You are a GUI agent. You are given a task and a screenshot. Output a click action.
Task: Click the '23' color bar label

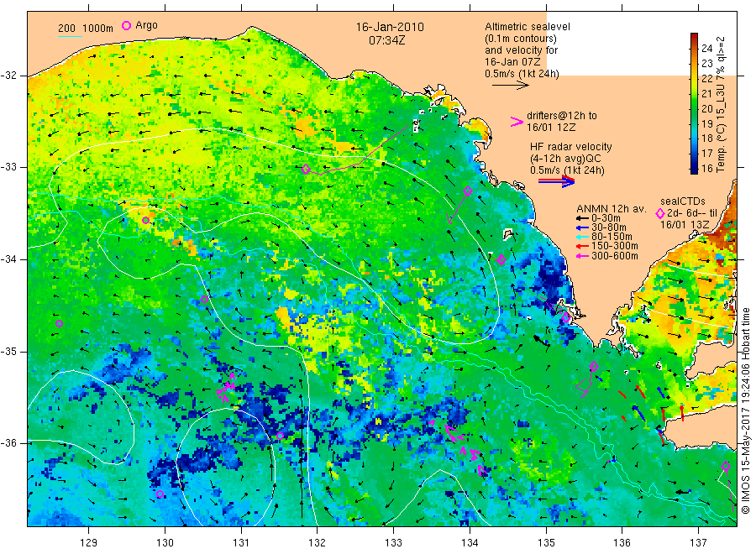click(706, 63)
